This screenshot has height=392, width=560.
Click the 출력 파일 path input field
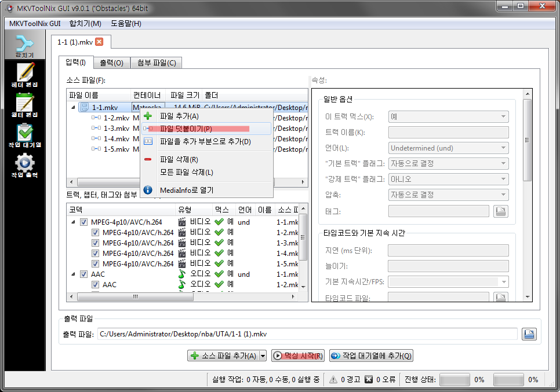pos(307,334)
